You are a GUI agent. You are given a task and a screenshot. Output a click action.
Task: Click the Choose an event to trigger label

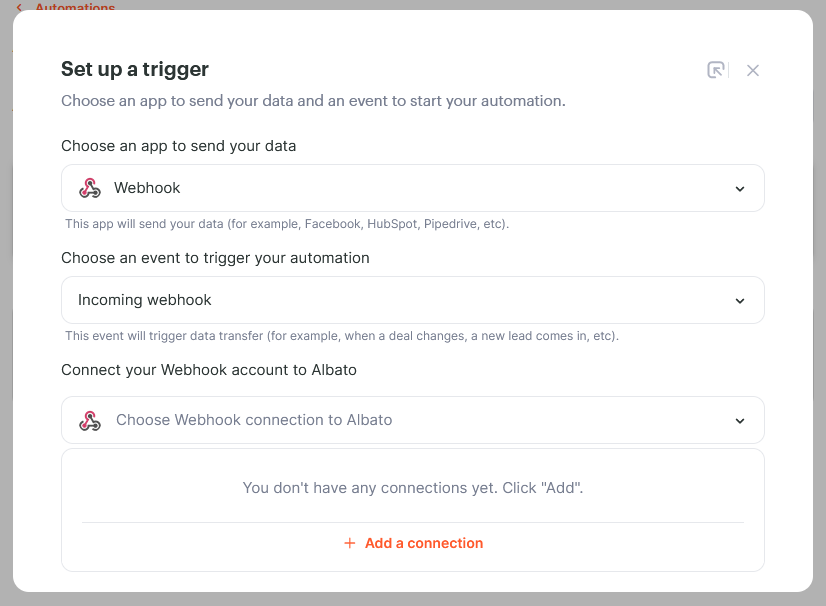(215, 258)
